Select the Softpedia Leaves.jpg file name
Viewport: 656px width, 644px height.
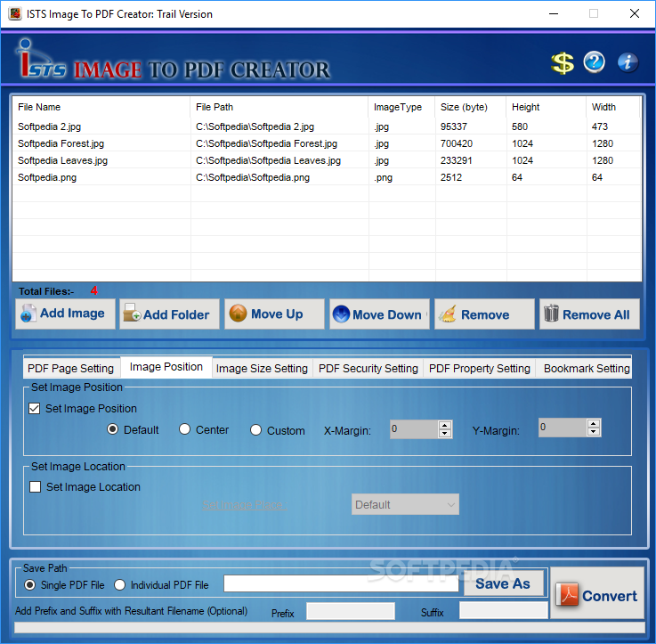[x=63, y=160]
